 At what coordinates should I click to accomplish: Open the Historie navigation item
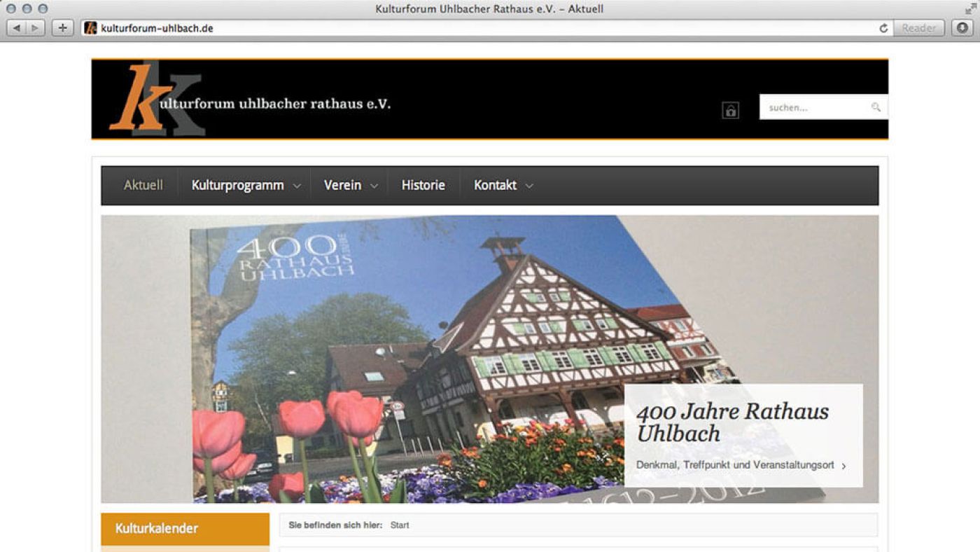click(x=423, y=186)
